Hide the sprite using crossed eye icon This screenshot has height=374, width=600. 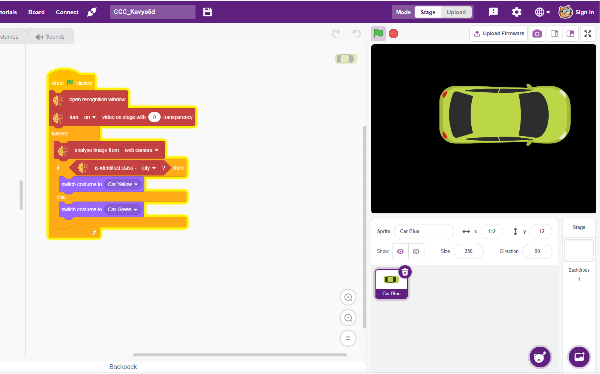pyautogui.click(x=416, y=251)
